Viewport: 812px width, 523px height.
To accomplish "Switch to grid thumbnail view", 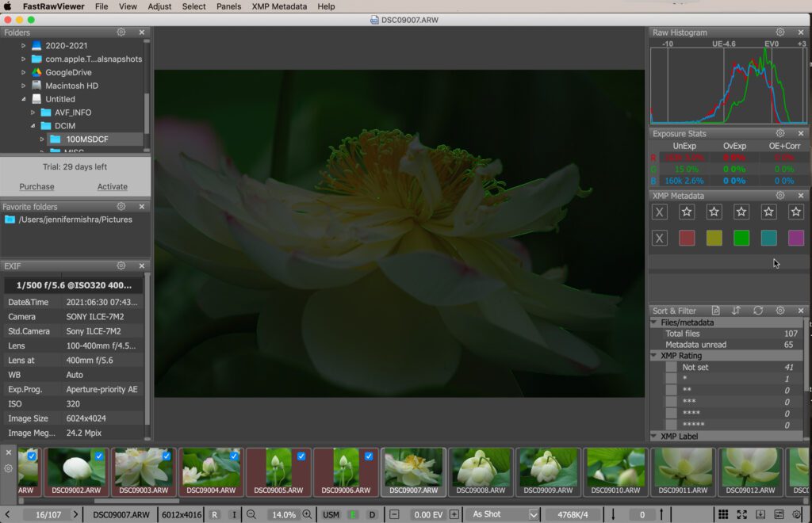I will 723,514.
